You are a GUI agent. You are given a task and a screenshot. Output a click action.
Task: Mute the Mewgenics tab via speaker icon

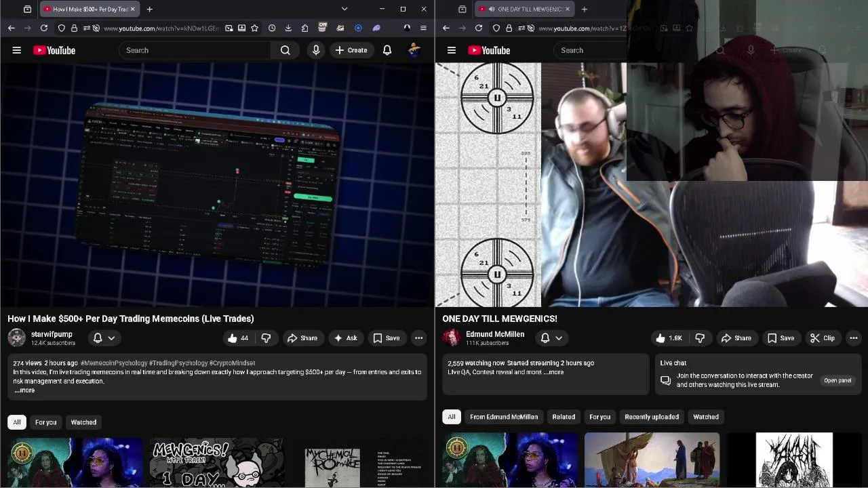(491, 9)
